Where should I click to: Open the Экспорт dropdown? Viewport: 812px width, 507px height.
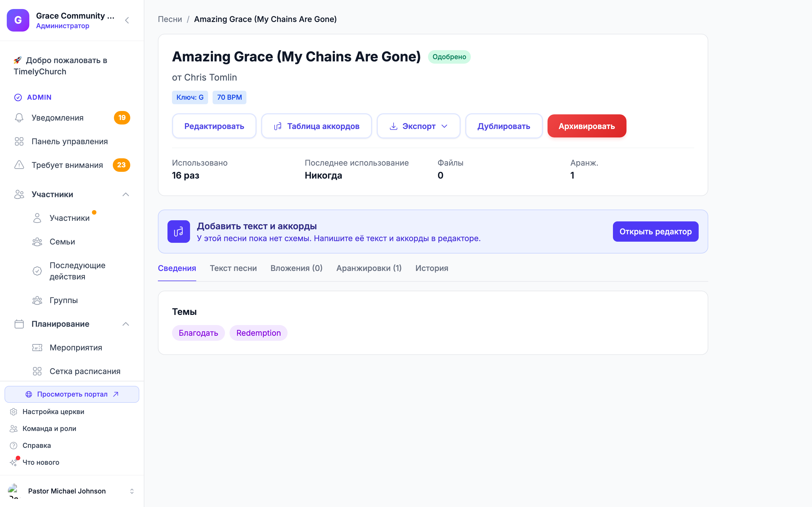tap(418, 126)
